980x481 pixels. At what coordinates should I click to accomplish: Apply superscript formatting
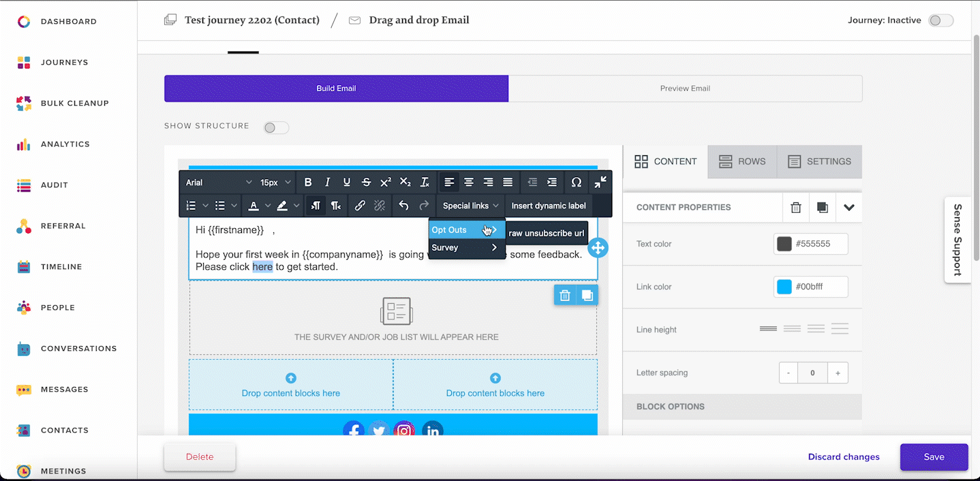coord(386,183)
